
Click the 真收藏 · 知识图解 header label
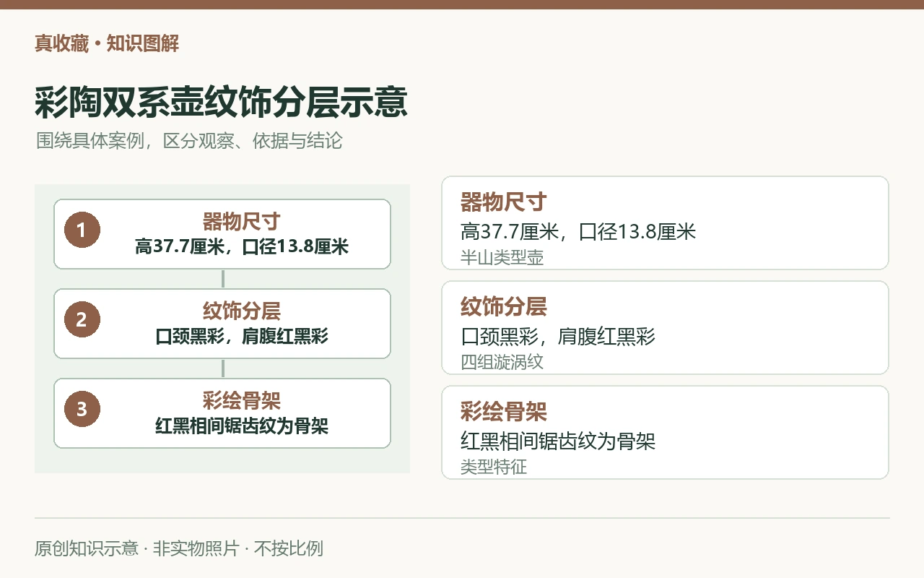(107, 44)
